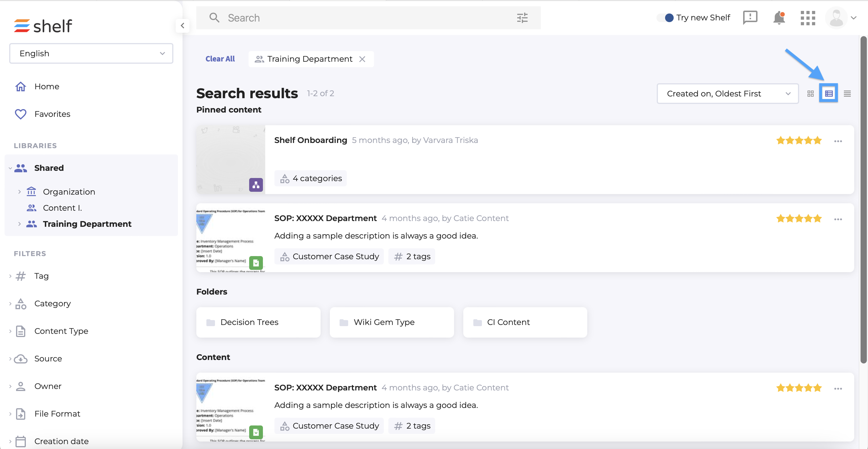Open the Created on sort dropdown
The height and width of the screenshot is (449, 868).
click(x=727, y=94)
